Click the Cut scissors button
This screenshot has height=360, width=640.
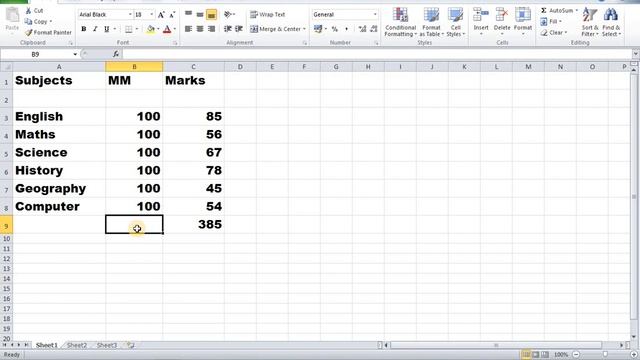(34, 11)
